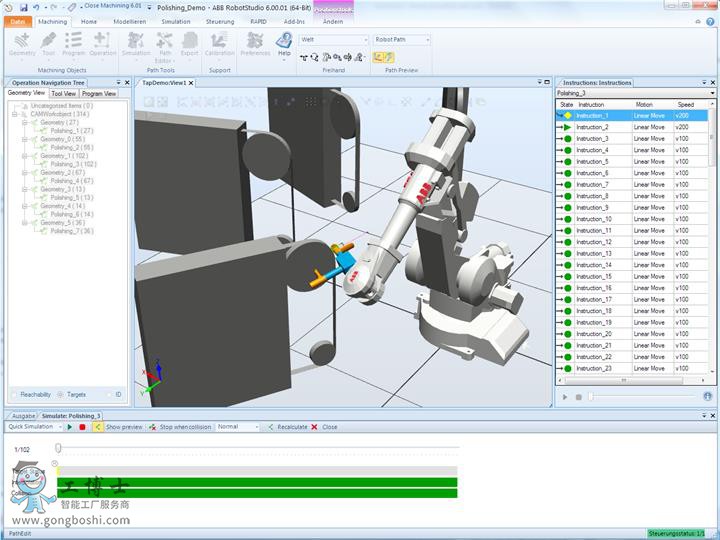Save via the quick access disk icon
Viewport: 720px width, 540px height.
coord(24,7)
